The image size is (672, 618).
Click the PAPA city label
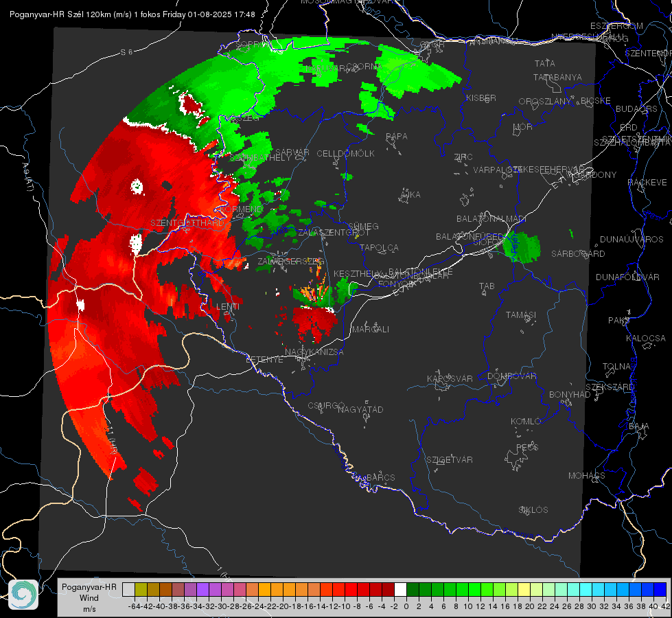tap(397, 137)
